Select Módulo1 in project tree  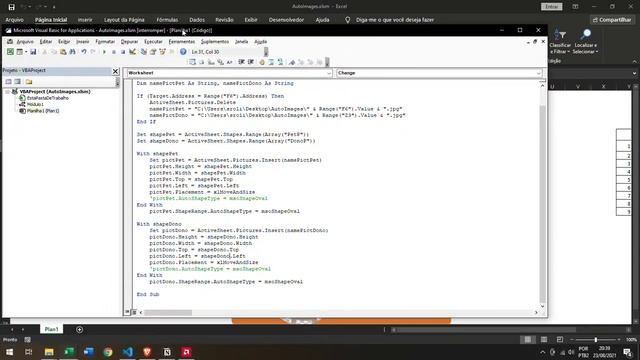[35, 104]
